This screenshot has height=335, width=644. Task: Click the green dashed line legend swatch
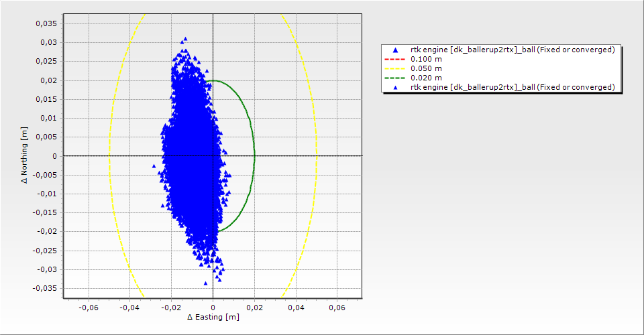[394, 78]
